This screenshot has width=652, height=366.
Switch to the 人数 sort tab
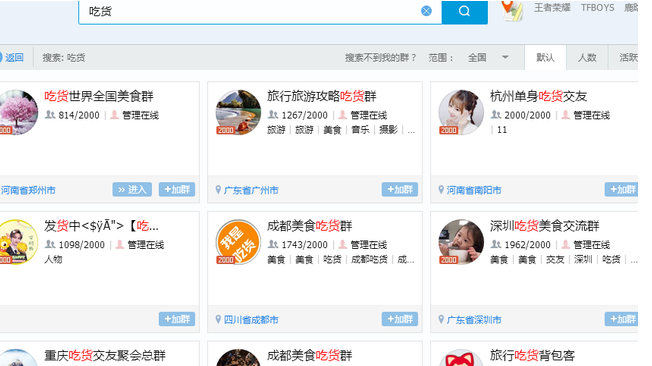pyautogui.click(x=587, y=57)
